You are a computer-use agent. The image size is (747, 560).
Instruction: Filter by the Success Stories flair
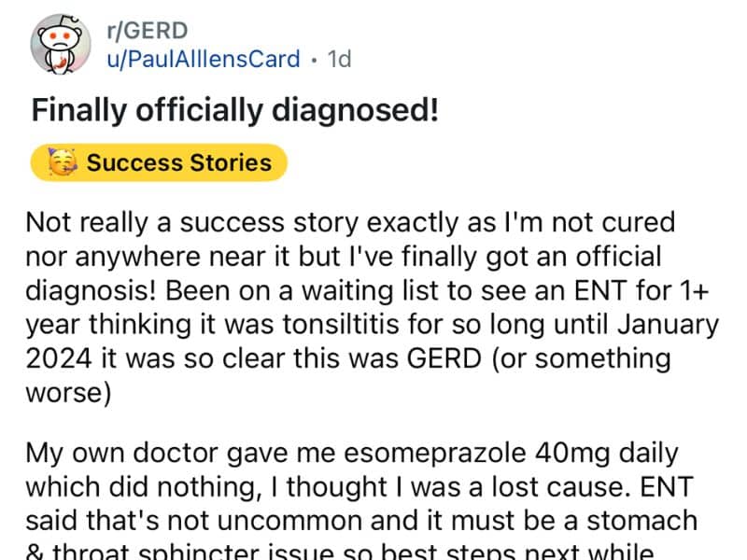pos(177,162)
